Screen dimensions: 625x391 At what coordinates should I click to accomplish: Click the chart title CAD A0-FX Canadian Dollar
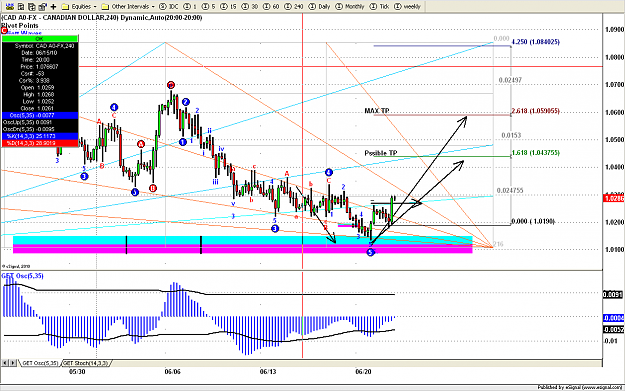pos(101,18)
